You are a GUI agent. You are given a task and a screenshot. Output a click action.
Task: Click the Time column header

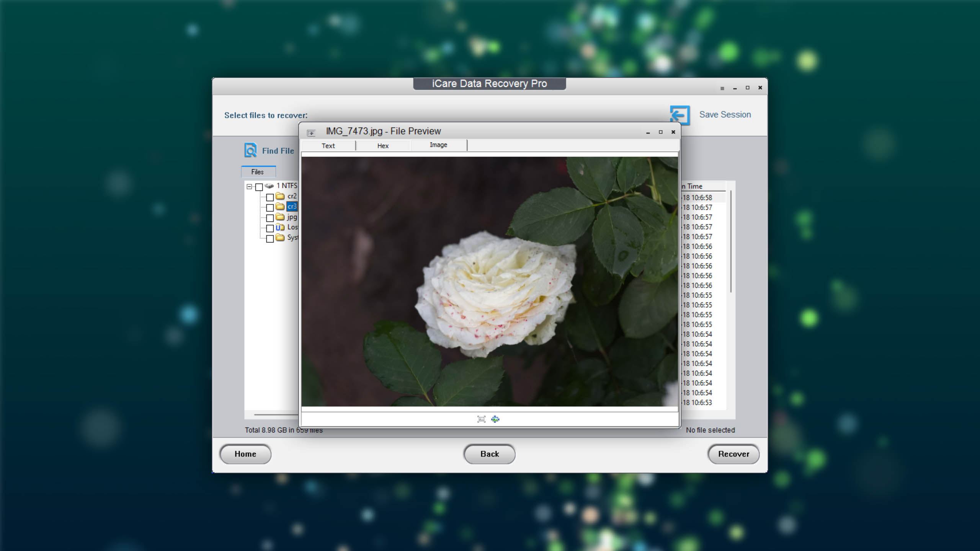704,186
